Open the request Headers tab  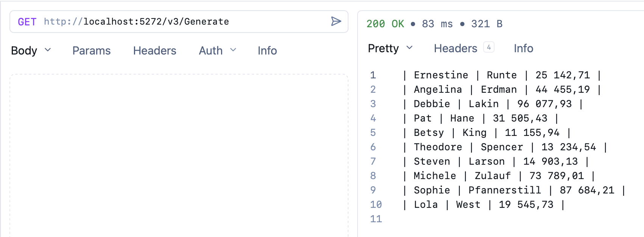(154, 51)
